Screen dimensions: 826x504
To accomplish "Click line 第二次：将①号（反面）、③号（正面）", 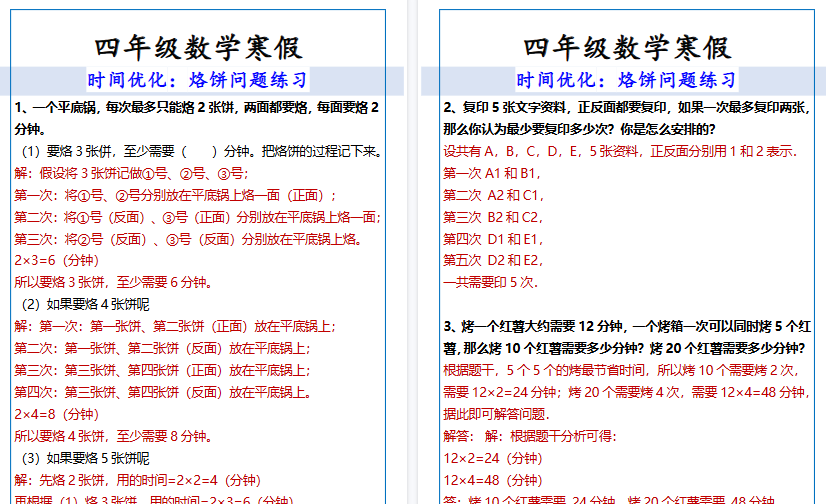I will click(198, 218).
